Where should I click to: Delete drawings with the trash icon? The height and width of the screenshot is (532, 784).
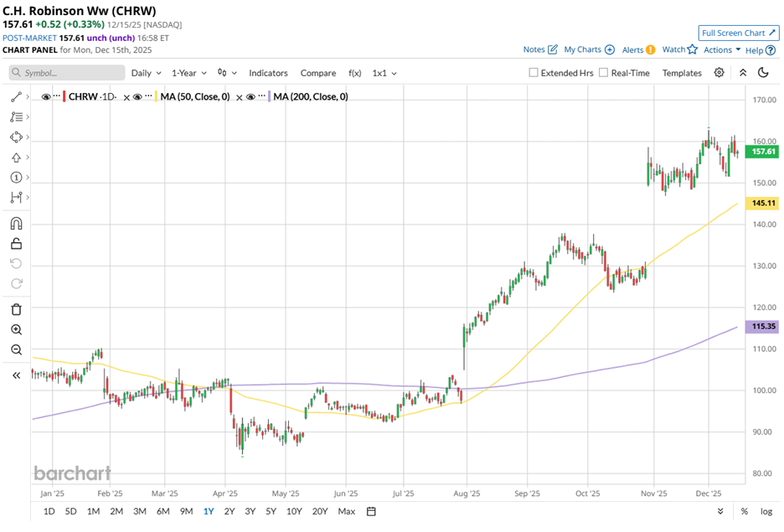coord(16,309)
